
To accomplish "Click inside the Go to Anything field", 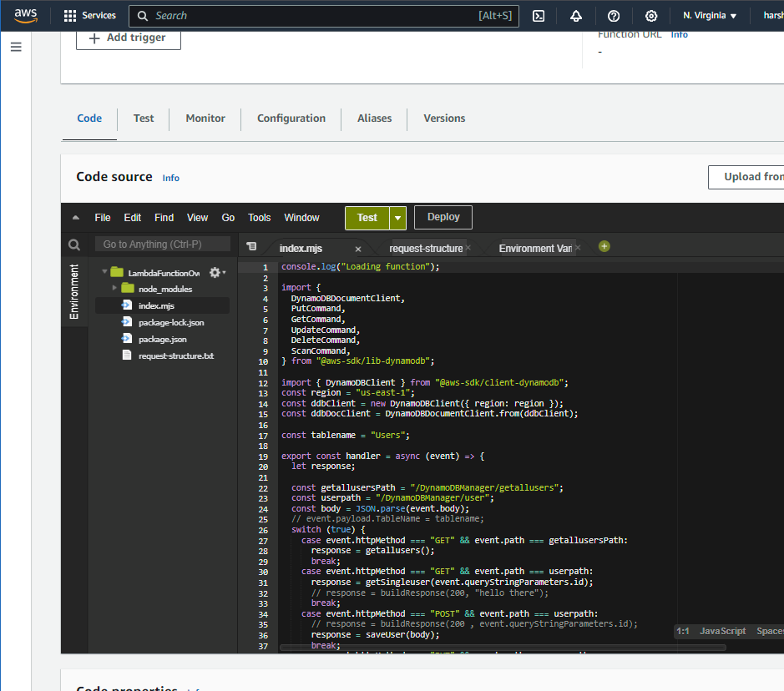I will point(163,244).
